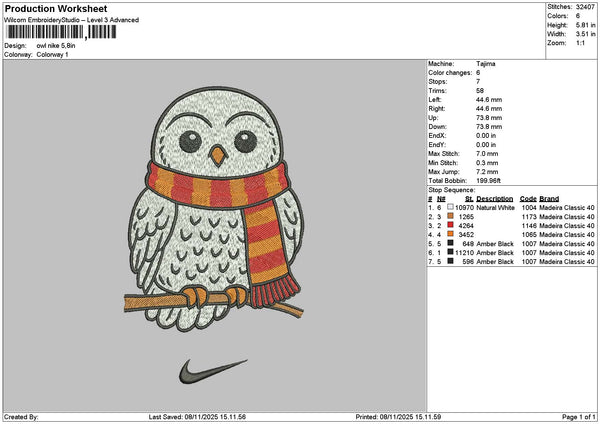Click the 'Colors:' label in the header
Screen dimensions: 600x424
coord(558,16)
